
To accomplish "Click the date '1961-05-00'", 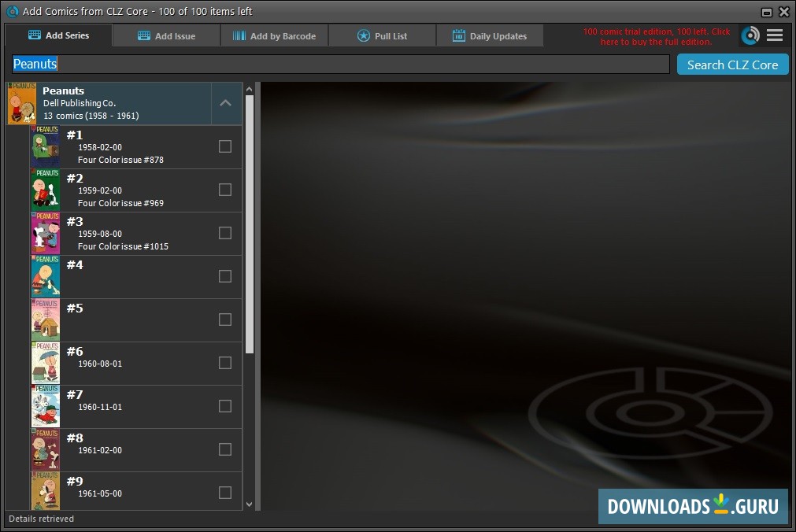I will point(100,493).
